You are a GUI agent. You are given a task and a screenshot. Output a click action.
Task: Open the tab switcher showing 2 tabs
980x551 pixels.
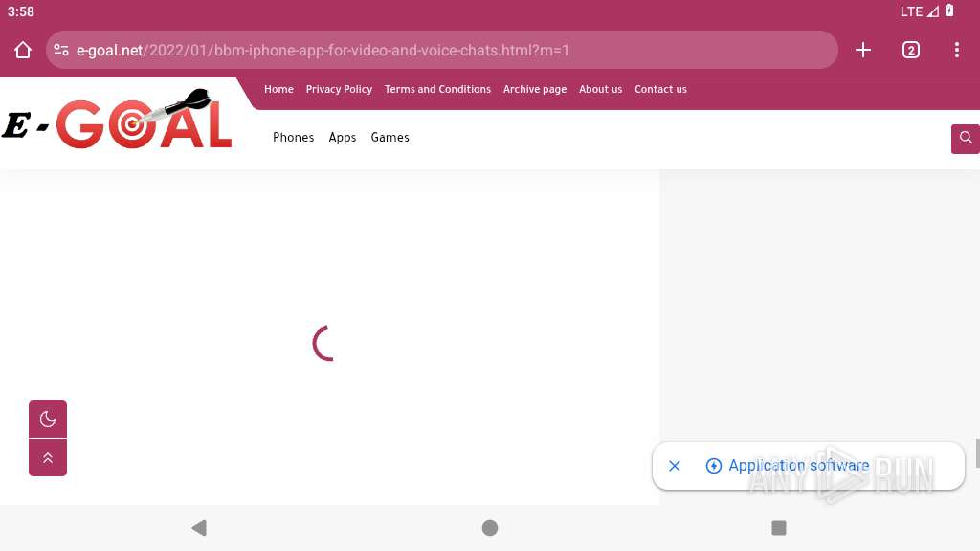coord(911,50)
